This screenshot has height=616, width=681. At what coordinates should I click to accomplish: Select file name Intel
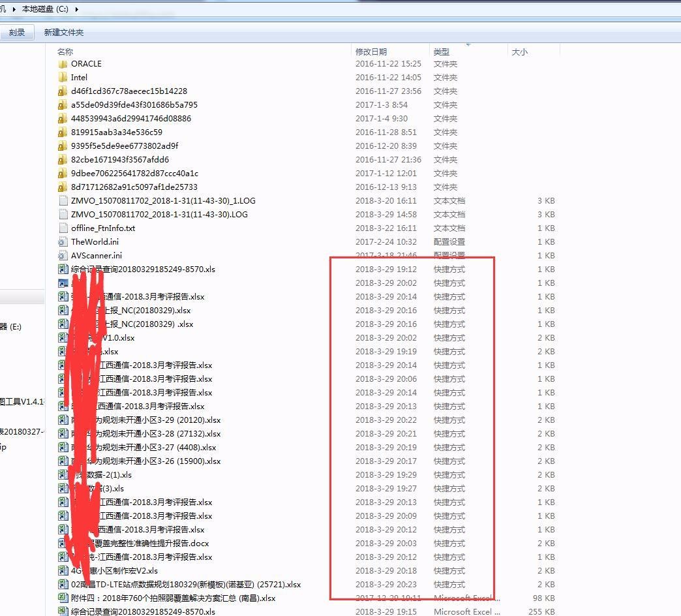79,77
